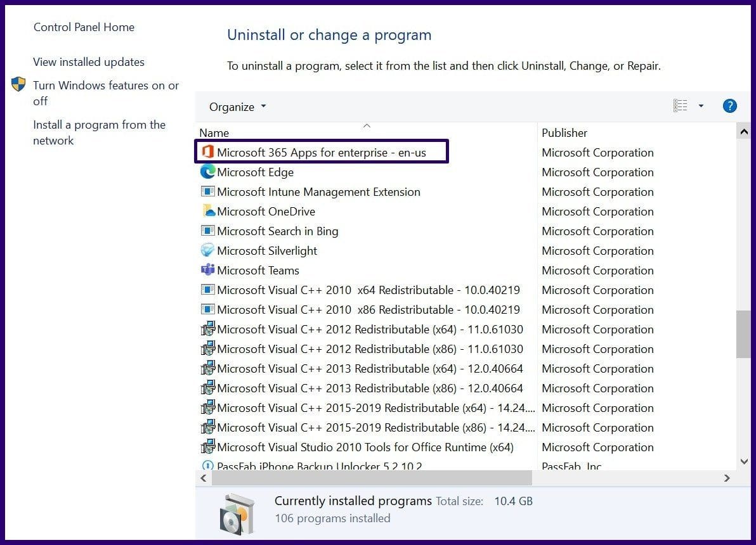The height and width of the screenshot is (545, 756).
Task: Click the Visual C++ 2010 x86 icon
Action: pyautogui.click(x=208, y=309)
